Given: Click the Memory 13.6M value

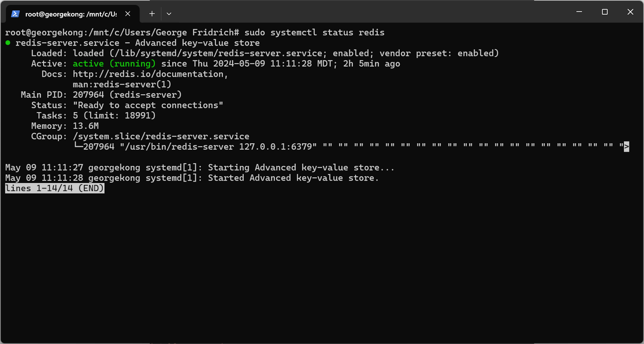Looking at the screenshot, I should click(86, 126).
